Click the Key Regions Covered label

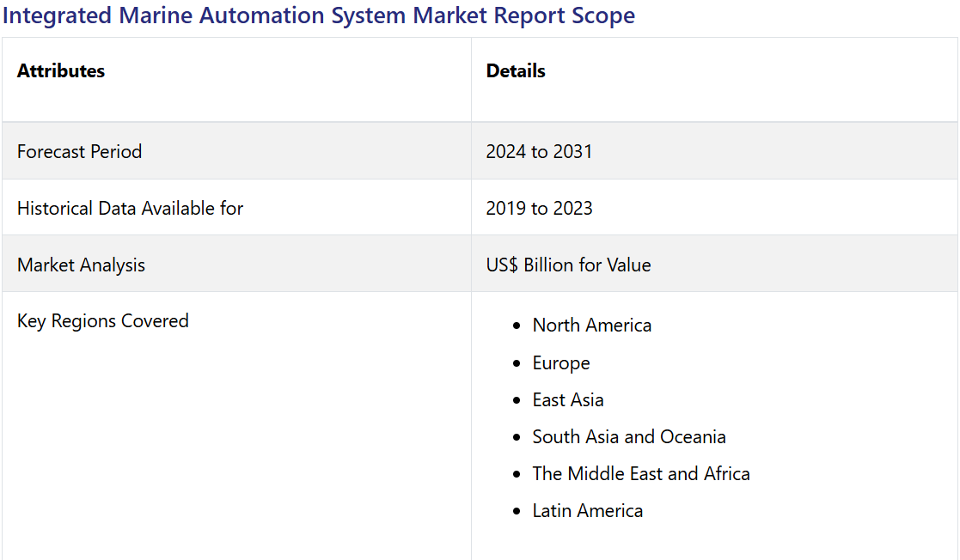pyautogui.click(x=102, y=321)
